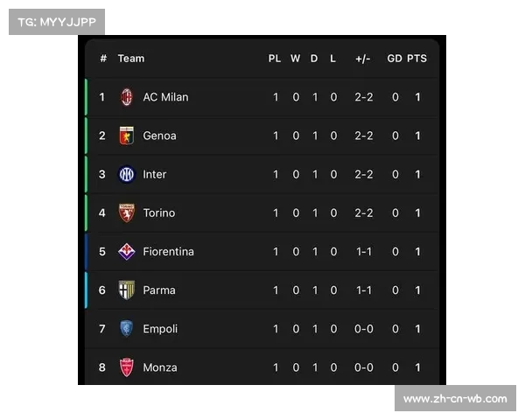Click the green qualification bar beside Genoa

pos(86,136)
